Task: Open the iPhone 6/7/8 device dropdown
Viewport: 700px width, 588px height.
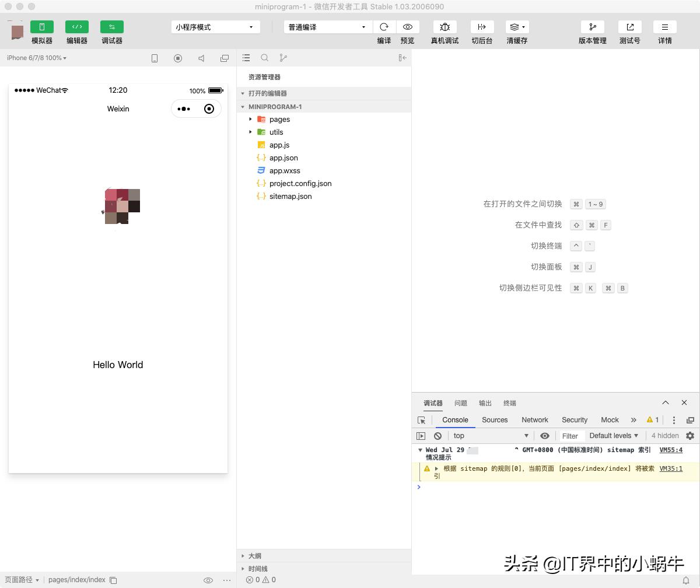Action: coord(35,58)
